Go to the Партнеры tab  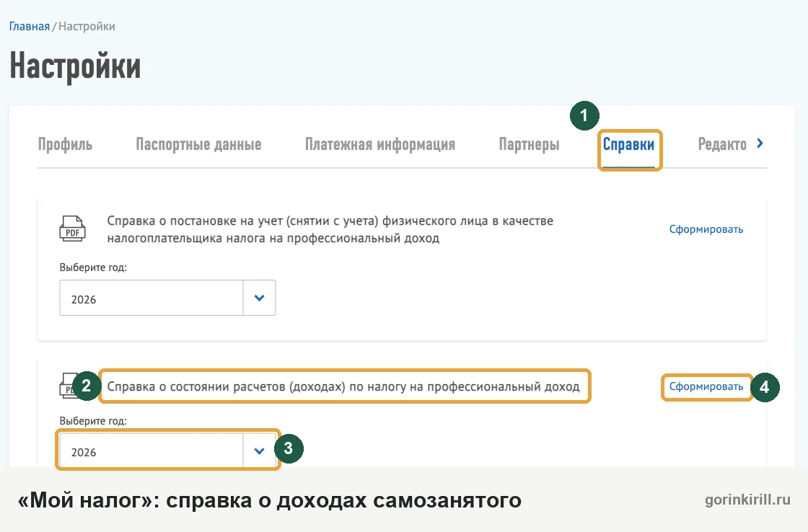coord(529,145)
